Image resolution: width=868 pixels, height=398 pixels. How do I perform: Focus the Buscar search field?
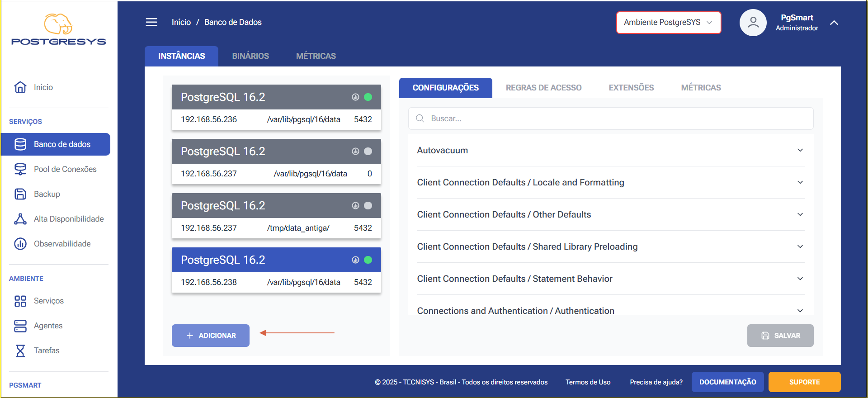[611, 118]
